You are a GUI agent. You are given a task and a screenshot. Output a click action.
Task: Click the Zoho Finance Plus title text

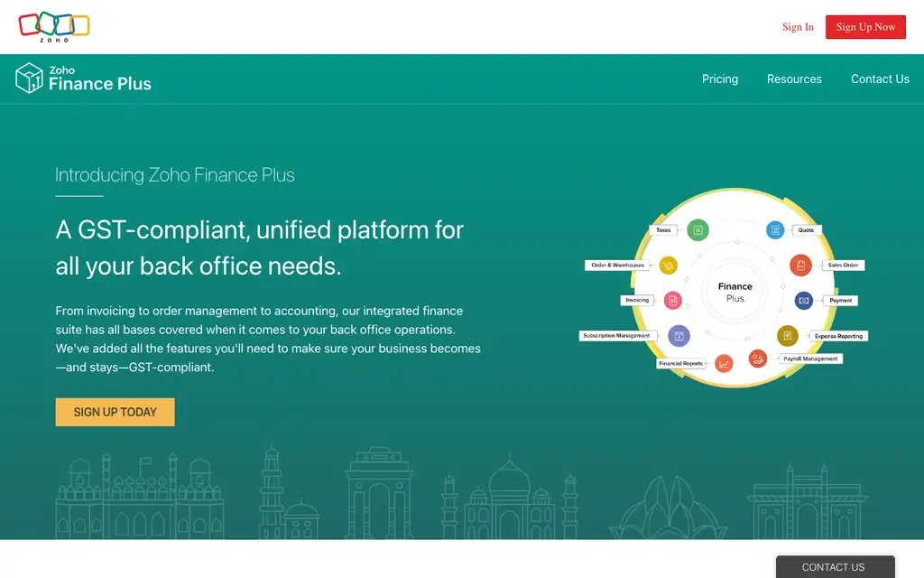click(99, 79)
